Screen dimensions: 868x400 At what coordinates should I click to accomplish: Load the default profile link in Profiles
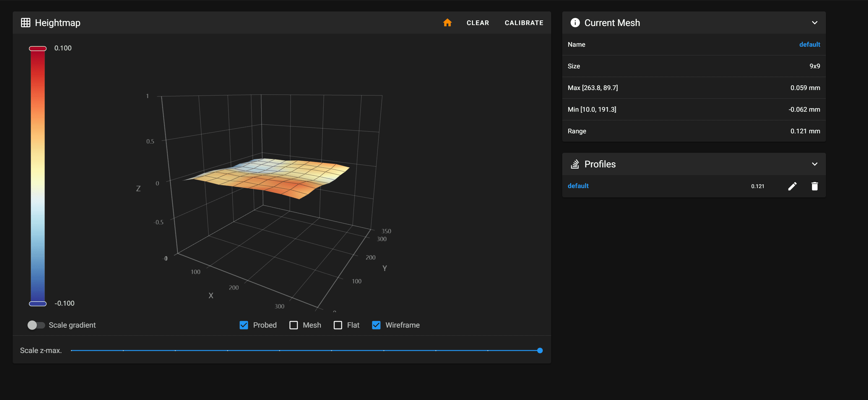[x=578, y=186]
